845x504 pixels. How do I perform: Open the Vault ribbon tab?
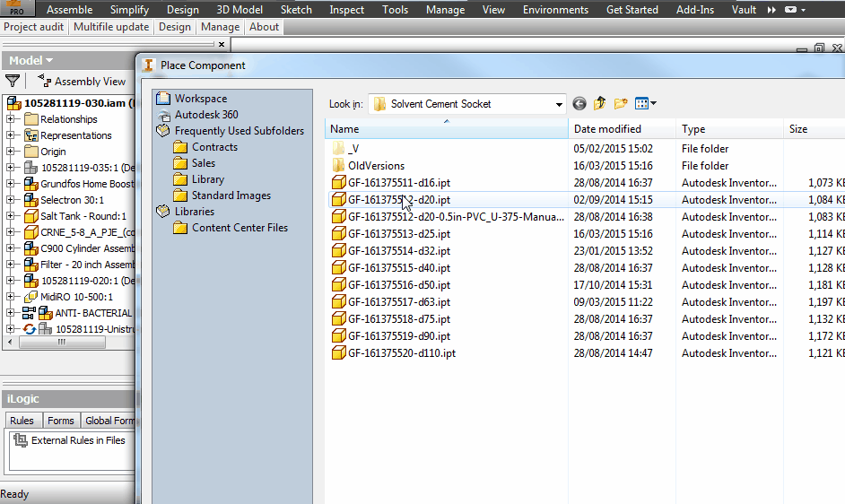[x=744, y=10]
